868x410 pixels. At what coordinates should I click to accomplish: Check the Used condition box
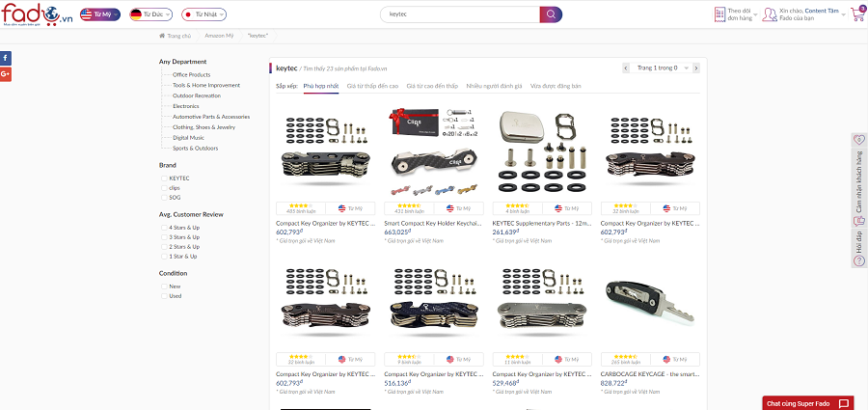pos(164,296)
